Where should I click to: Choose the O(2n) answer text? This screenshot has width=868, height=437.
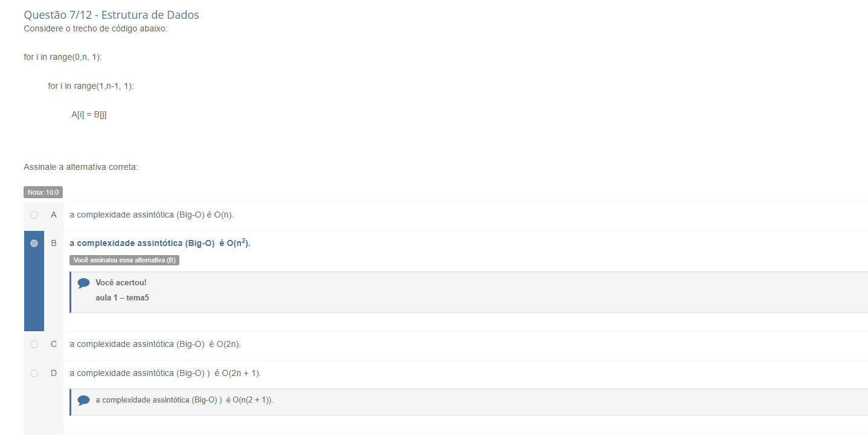tap(155, 344)
